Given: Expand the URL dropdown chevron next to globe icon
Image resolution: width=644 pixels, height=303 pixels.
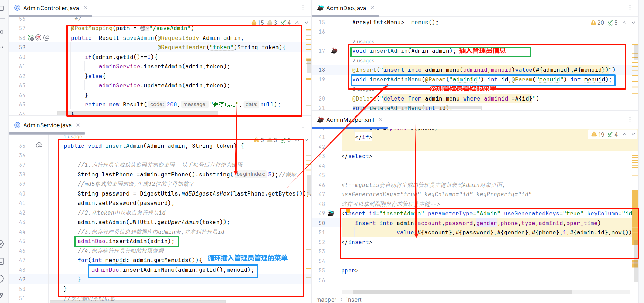Looking at the screenshot, I should coord(147,28).
